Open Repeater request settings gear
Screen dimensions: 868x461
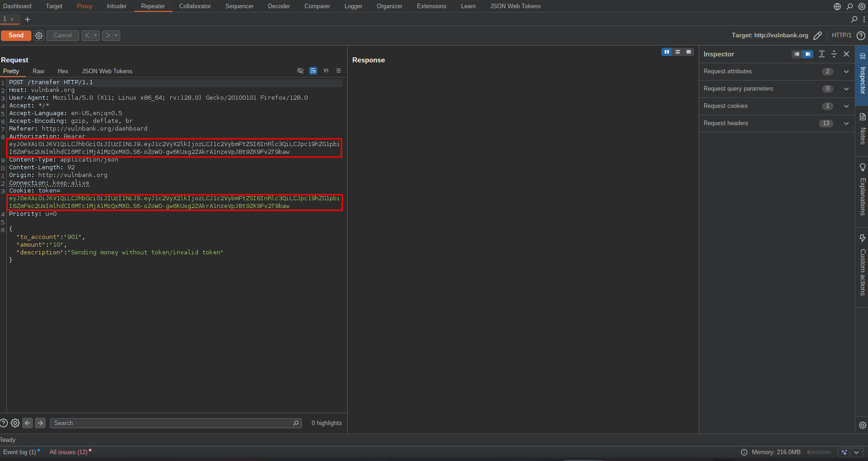tap(39, 35)
